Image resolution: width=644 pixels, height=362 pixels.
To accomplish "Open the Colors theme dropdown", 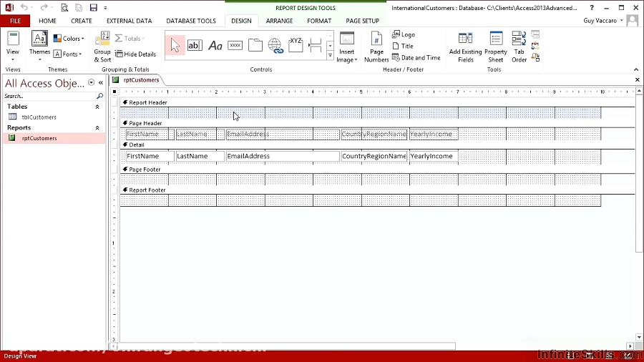I will click(x=69, y=39).
